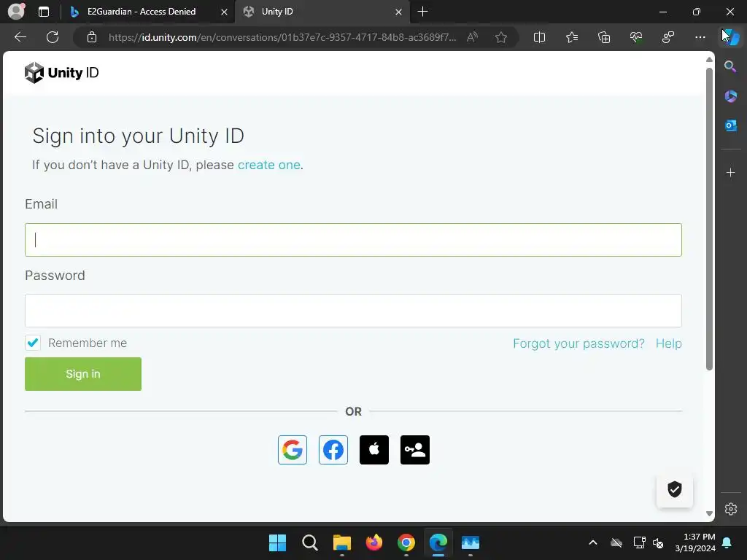Open the tab actions menu
This screenshot has height=560, width=747.
[x=43, y=12]
